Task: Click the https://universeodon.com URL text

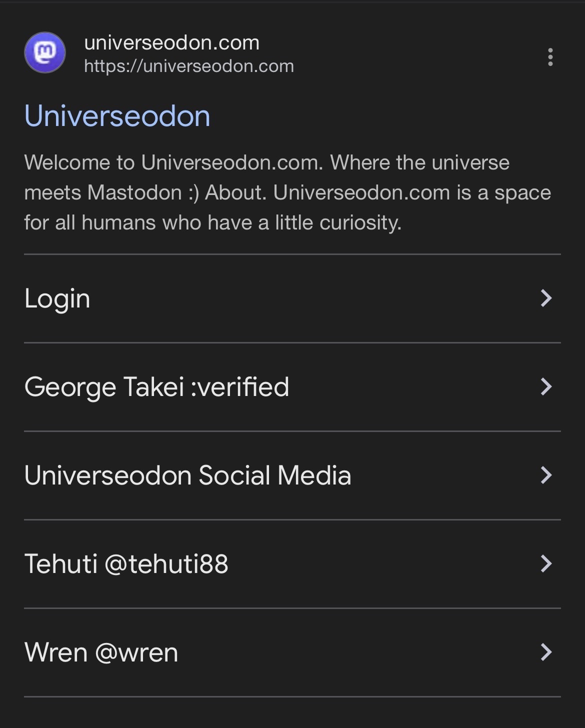Action: pos(188,66)
